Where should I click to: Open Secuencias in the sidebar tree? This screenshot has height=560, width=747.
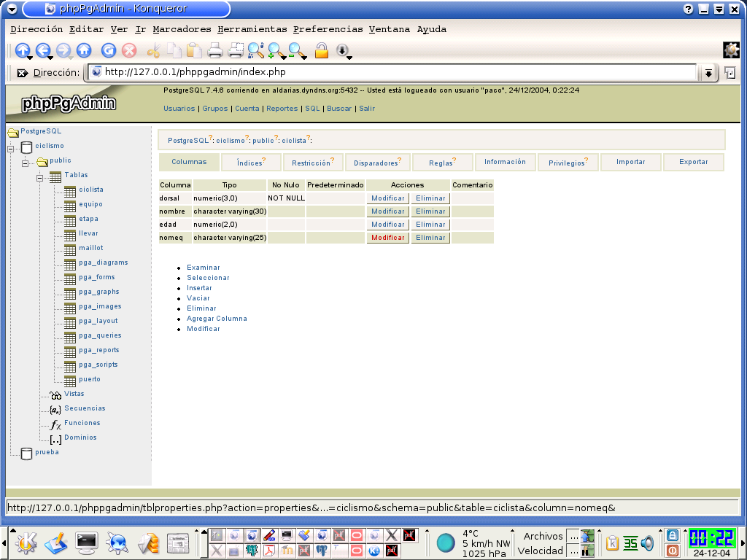[85, 408]
